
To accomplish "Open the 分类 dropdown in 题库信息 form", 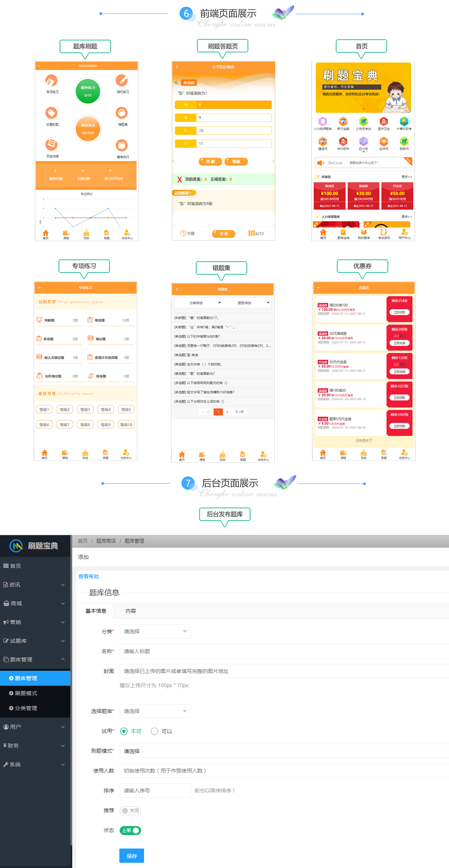I will [x=155, y=631].
